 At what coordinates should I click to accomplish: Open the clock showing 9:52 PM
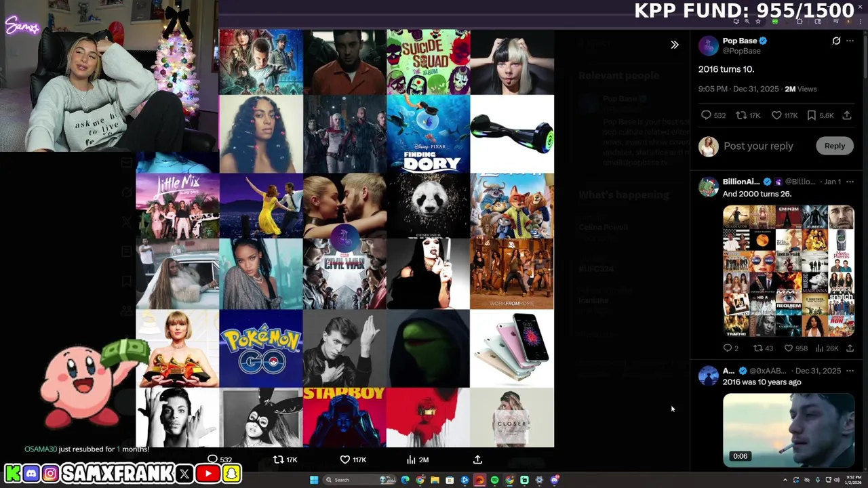(x=853, y=480)
